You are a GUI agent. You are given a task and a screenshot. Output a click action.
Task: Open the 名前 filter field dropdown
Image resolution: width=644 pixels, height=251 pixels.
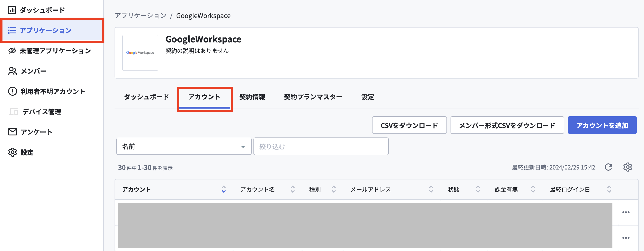[184, 146]
